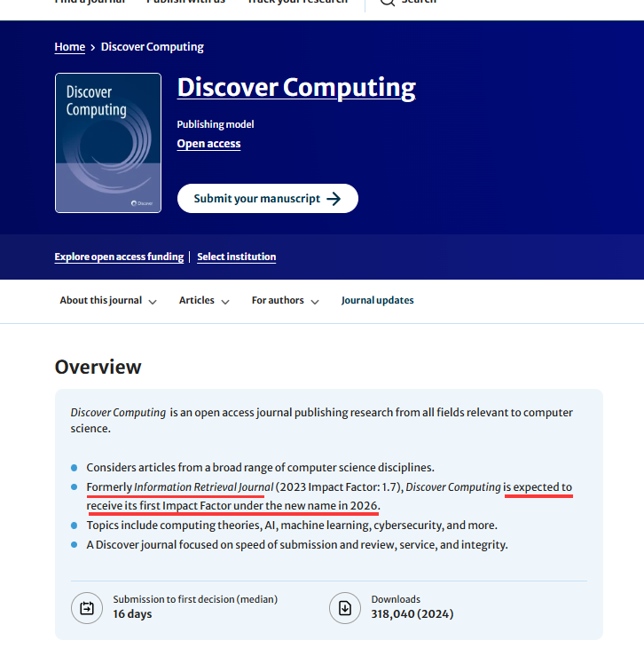Viewport: 644px width, 672px height.
Task: Click the chevron next to About this journal
Action: 153,302
